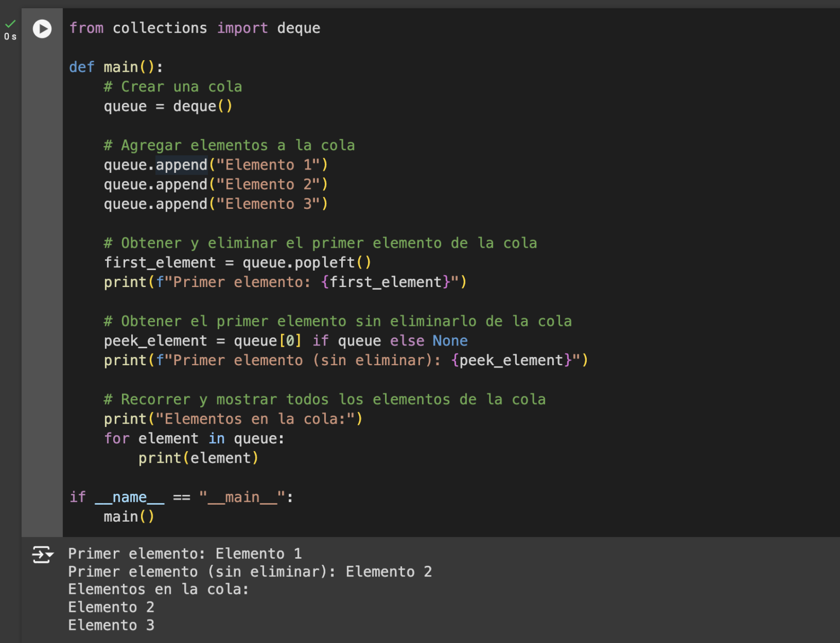This screenshot has width=840, height=643.
Task: Click the __main__ string at the bottom
Action: click(x=241, y=497)
